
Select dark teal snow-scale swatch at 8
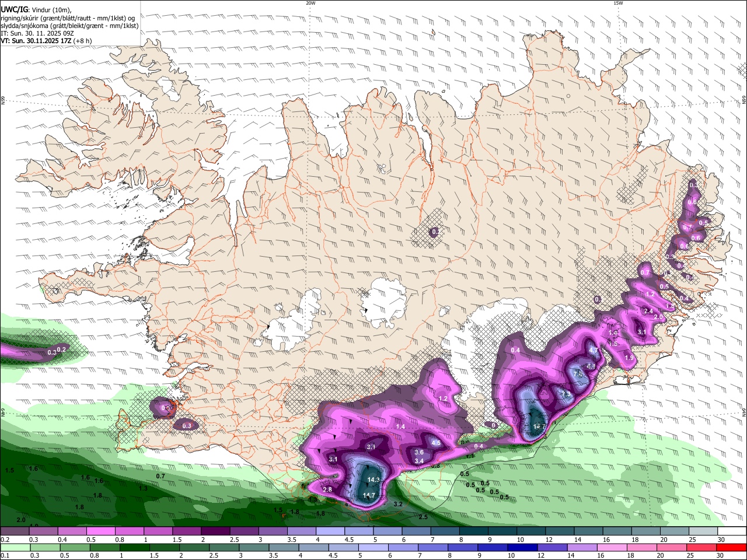(474, 532)
